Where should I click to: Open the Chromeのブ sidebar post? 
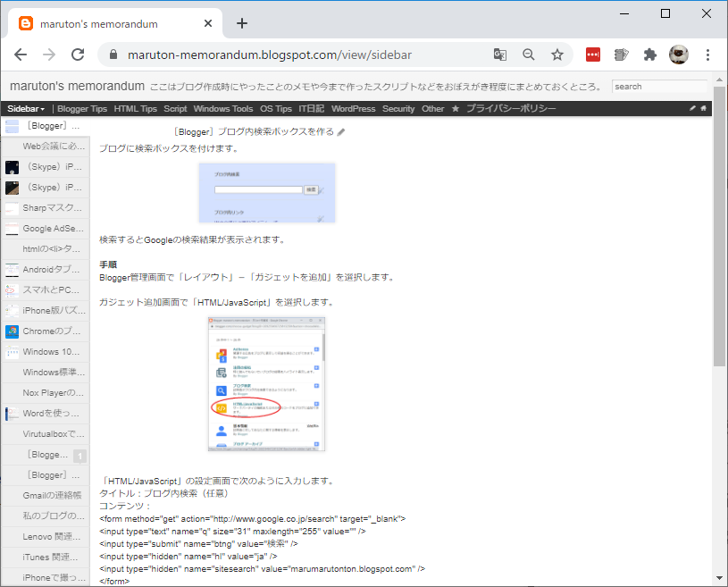tap(45, 331)
